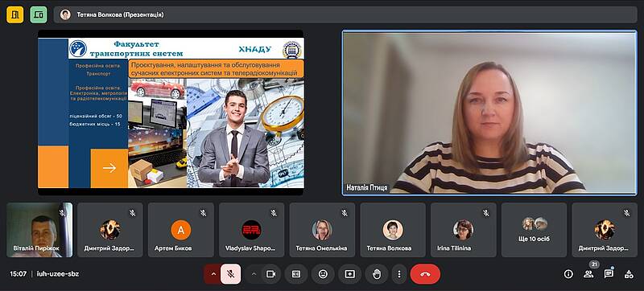Screen dimensions: 644x291
Task: Click бюджетних місць - 15 on slide
Action: pyautogui.click(x=95, y=124)
